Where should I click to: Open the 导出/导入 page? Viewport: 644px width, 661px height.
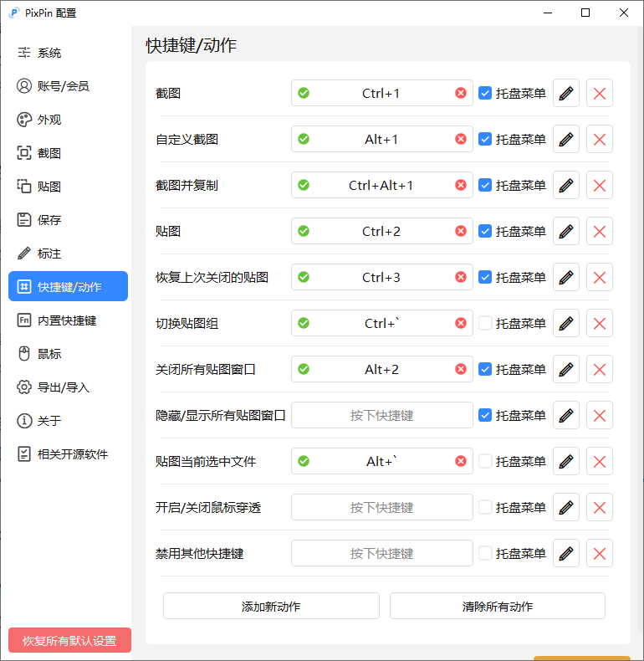(x=68, y=387)
